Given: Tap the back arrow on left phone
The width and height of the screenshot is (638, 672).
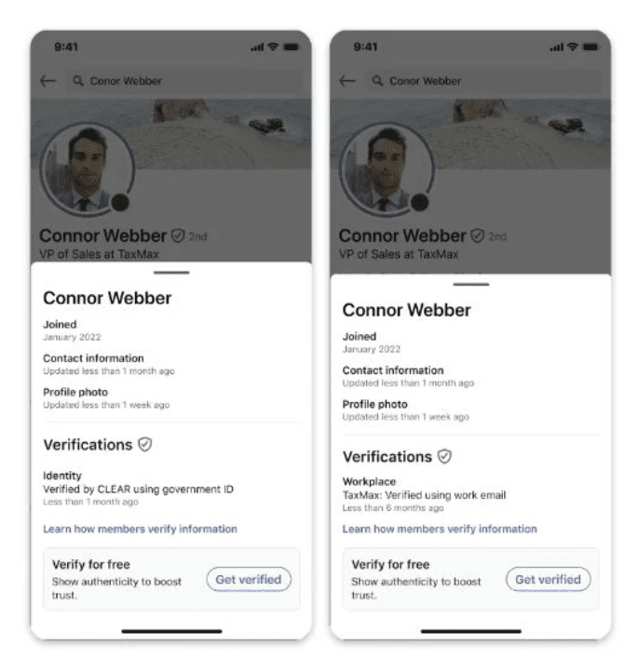Looking at the screenshot, I should (48, 81).
